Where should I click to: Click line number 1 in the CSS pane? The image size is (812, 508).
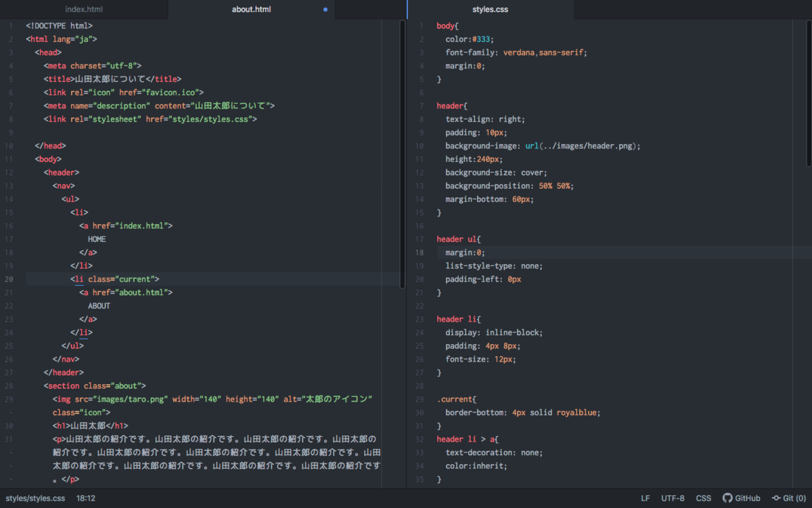pyautogui.click(x=421, y=25)
